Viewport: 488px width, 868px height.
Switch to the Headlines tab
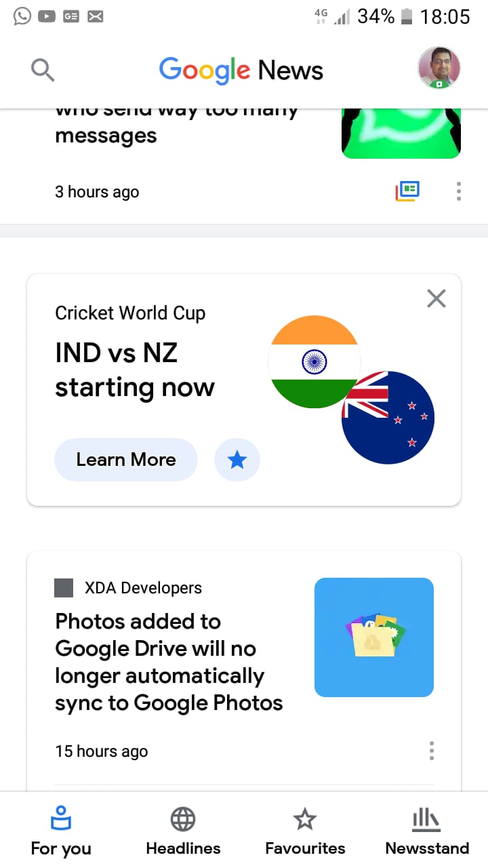(x=183, y=831)
